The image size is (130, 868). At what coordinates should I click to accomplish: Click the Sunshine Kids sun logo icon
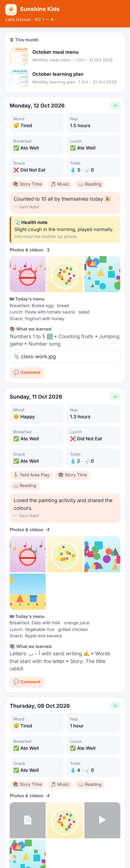11,10
